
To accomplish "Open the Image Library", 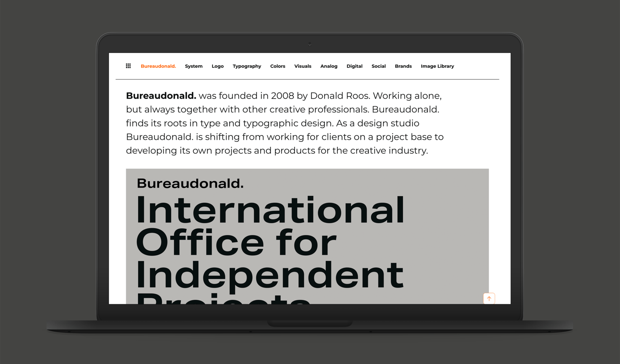I will [437, 66].
